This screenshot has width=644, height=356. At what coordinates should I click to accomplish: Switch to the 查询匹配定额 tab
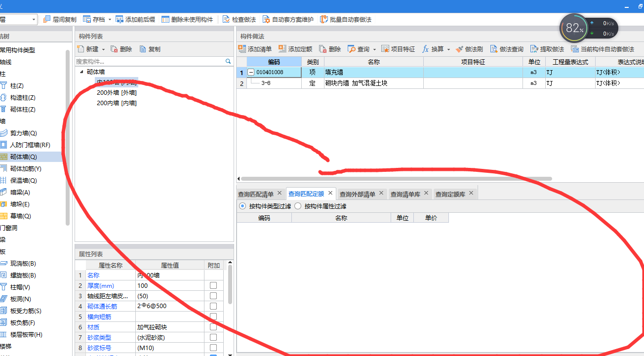pyautogui.click(x=306, y=194)
